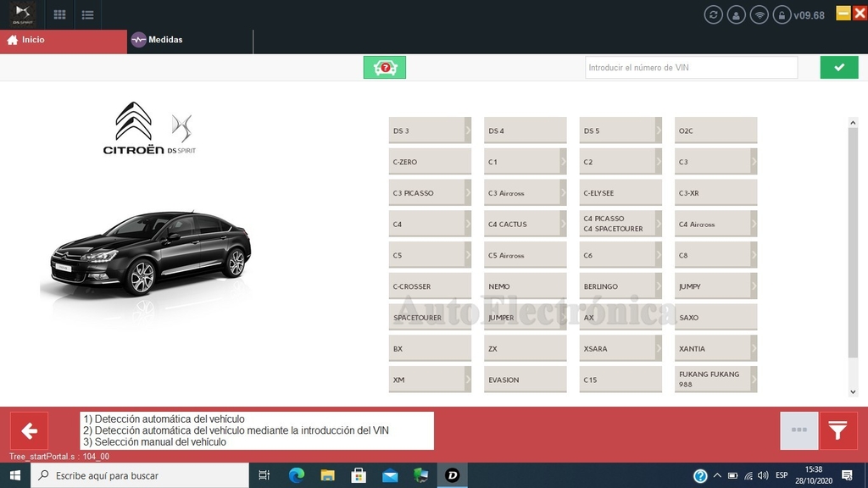Select the C-ELYSEE model
This screenshot has height=488, width=868.
pos(620,192)
